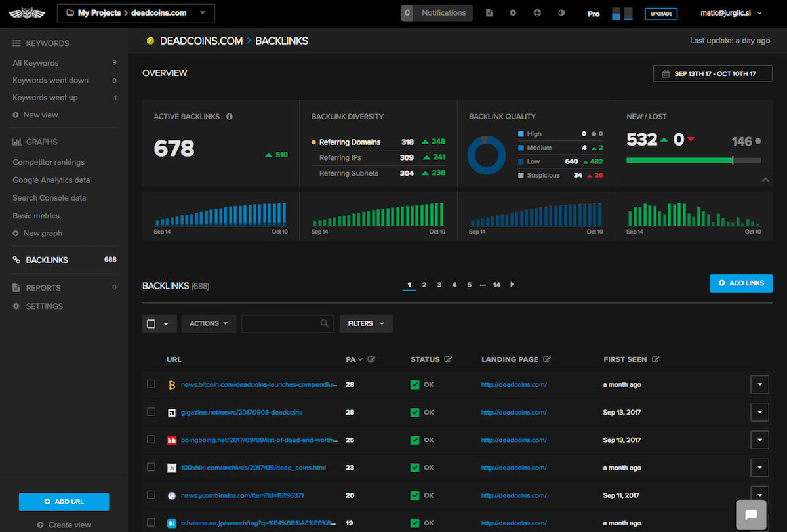
Task: Open All Keywords in sidebar
Action: [35, 63]
